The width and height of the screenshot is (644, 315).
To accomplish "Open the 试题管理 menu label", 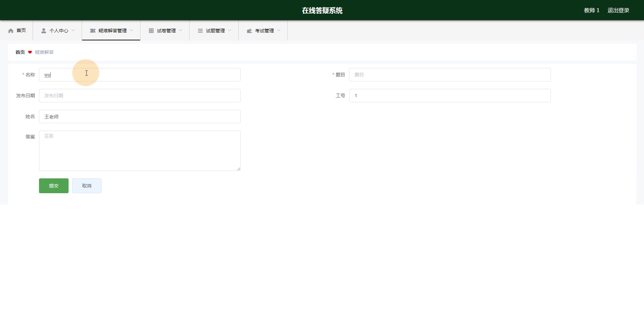I will click(215, 31).
